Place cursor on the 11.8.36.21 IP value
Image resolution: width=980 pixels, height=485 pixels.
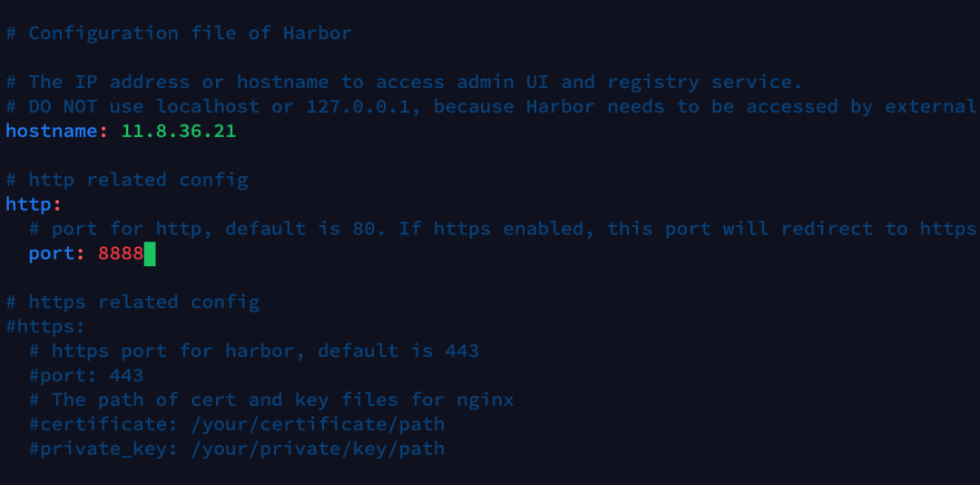[x=178, y=131]
